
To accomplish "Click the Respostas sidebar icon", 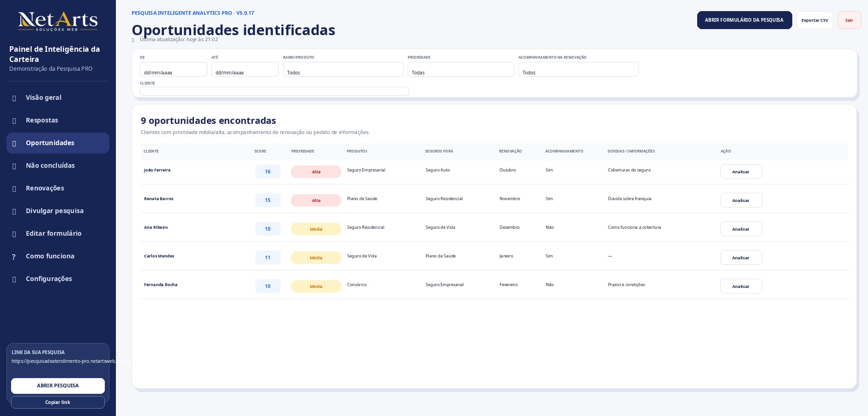I will 14,121.
